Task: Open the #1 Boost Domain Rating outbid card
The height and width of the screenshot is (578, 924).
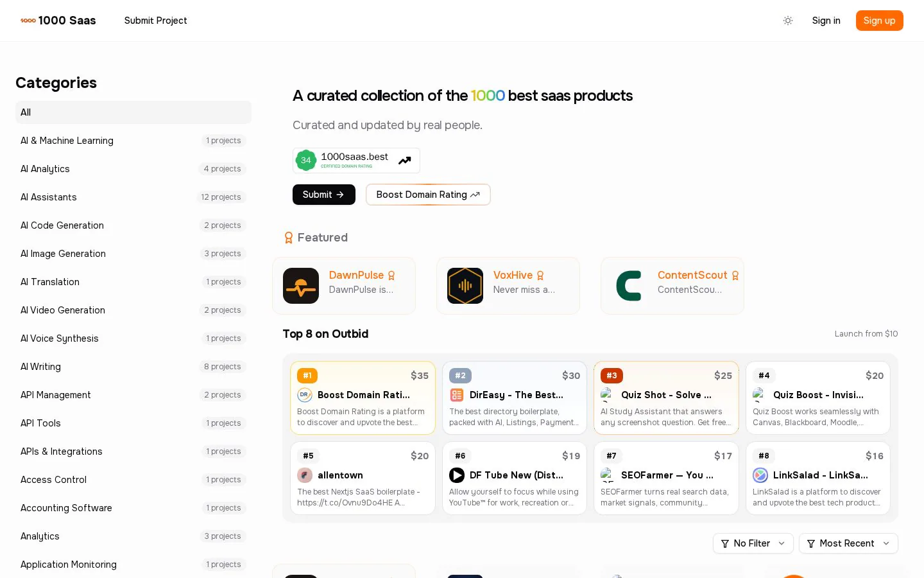Action: click(363, 398)
